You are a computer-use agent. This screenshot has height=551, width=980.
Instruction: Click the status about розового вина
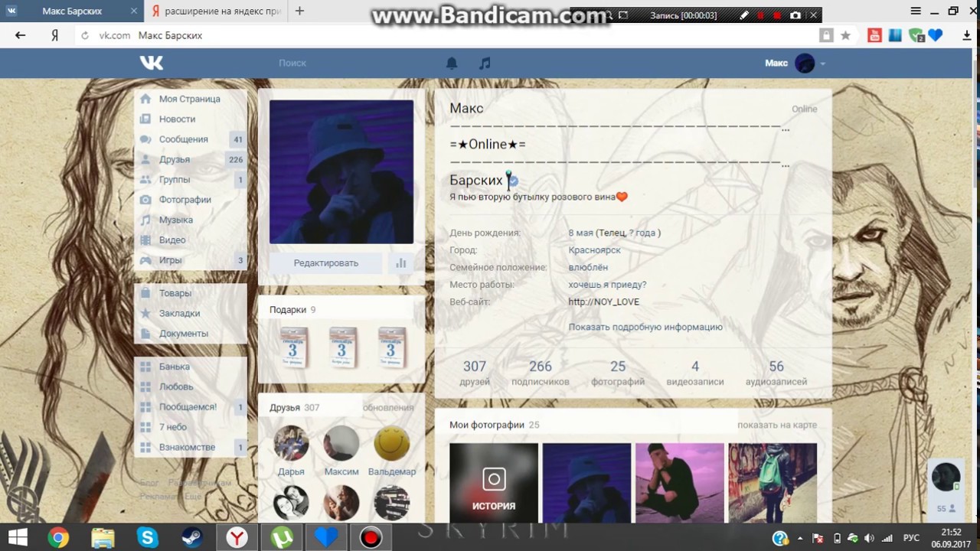point(538,197)
